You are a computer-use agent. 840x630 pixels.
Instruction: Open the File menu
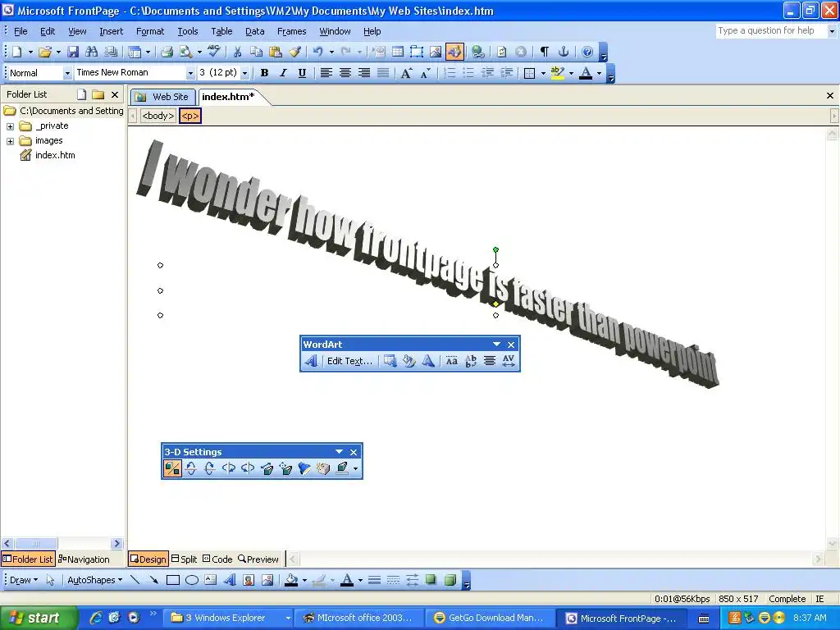(21, 32)
